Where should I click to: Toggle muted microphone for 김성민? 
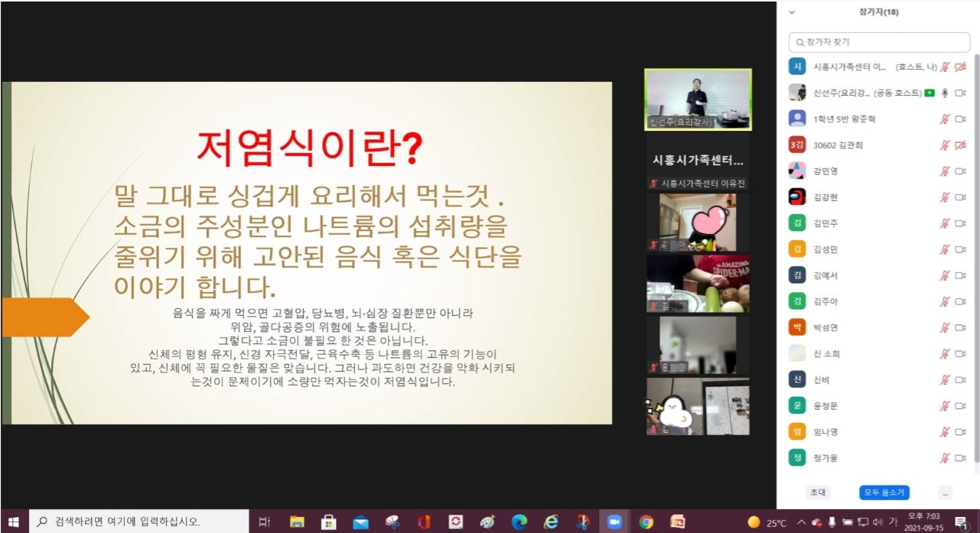[x=945, y=249]
